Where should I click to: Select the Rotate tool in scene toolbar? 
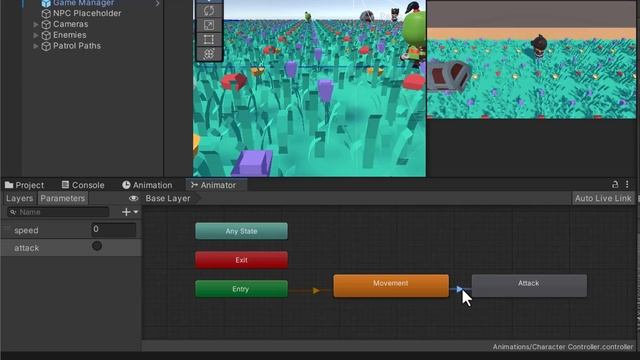209,11
